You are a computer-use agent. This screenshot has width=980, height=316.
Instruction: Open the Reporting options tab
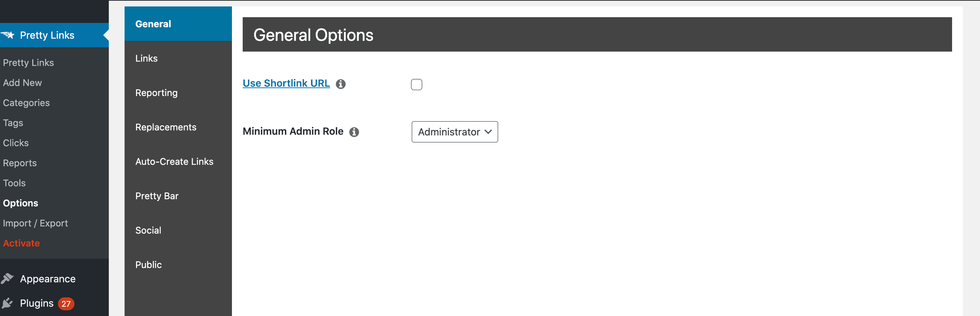(x=178, y=93)
